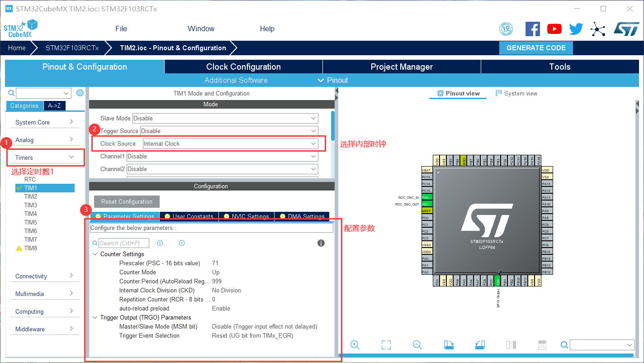The width and height of the screenshot is (644, 363).
Task: Open the User Constants tab
Action: tap(189, 216)
